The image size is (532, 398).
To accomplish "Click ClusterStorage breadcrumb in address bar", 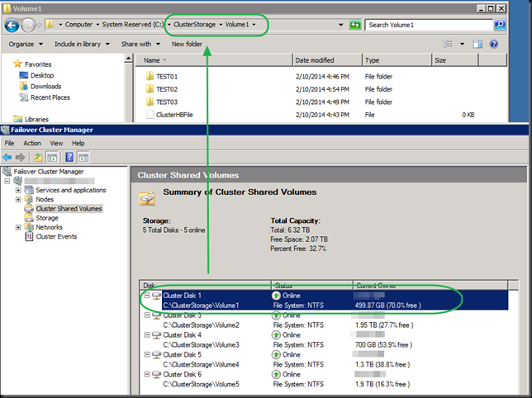I will [x=194, y=25].
